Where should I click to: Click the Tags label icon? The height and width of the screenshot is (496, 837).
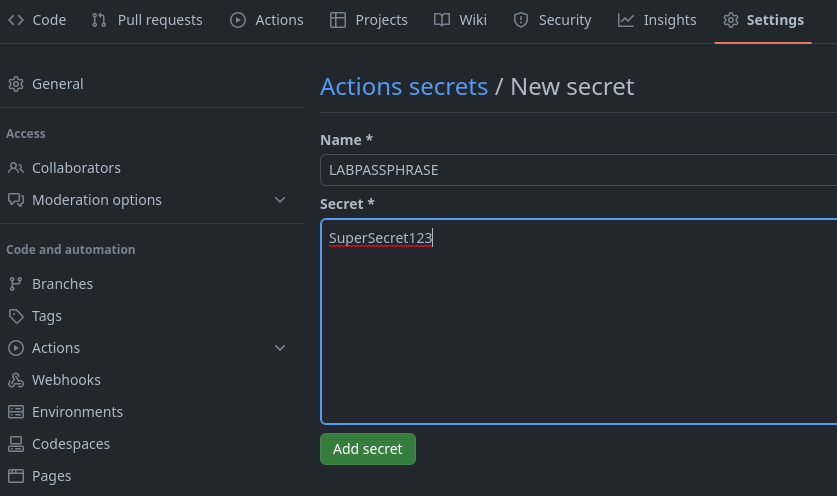point(15,316)
